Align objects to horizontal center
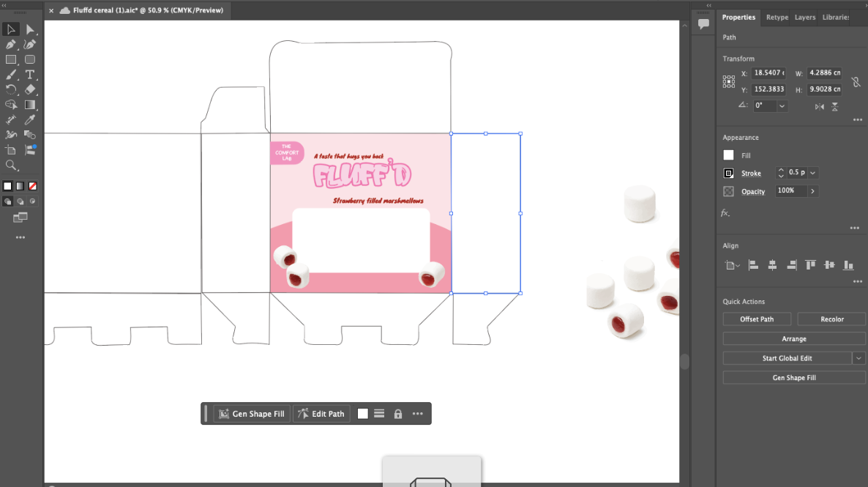The height and width of the screenshot is (487, 868). click(x=772, y=265)
